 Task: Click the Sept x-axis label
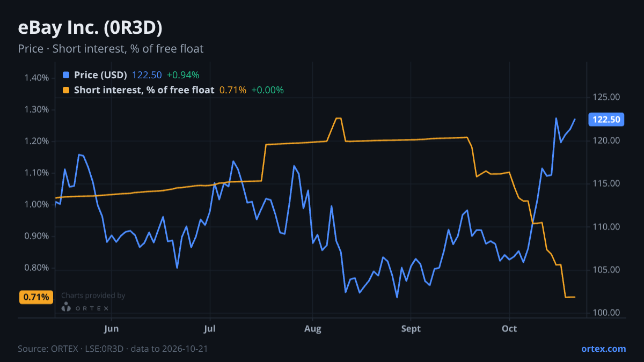(411, 328)
